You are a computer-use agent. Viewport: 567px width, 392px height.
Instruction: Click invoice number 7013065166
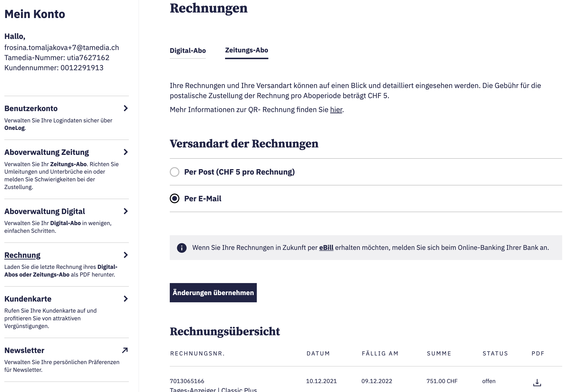pyautogui.click(x=187, y=381)
